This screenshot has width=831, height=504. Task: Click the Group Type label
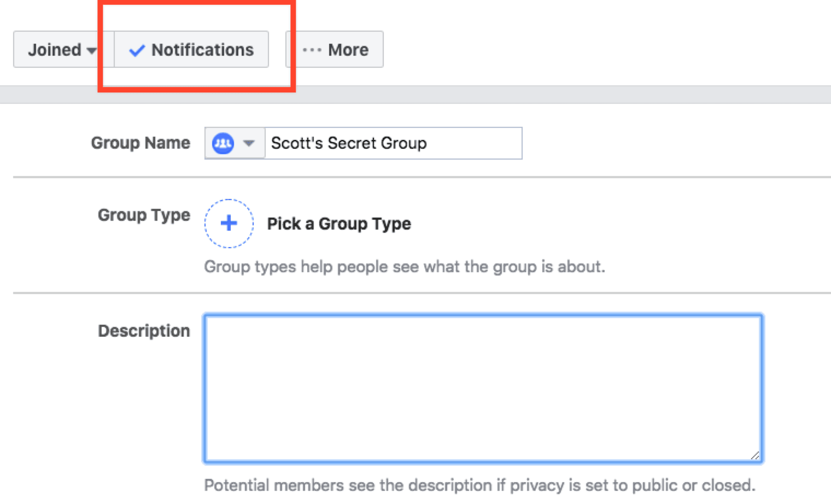[x=144, y=215]
